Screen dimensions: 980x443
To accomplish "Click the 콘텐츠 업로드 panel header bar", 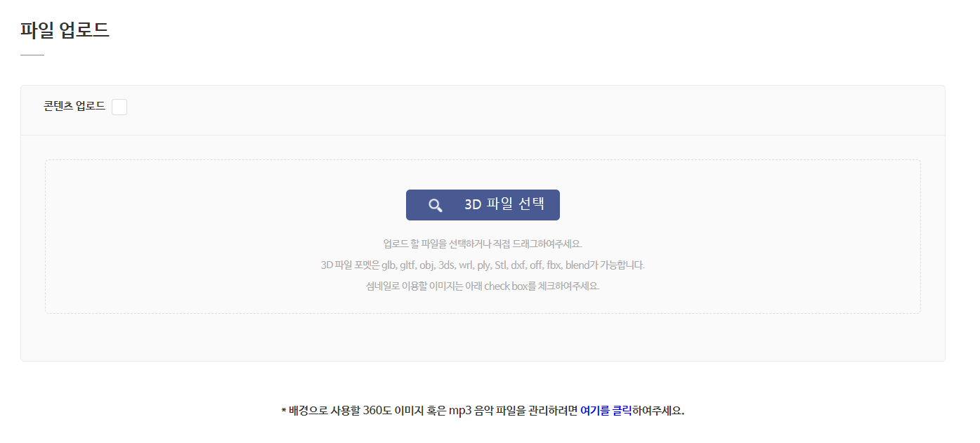I will [x=483, y=110].
